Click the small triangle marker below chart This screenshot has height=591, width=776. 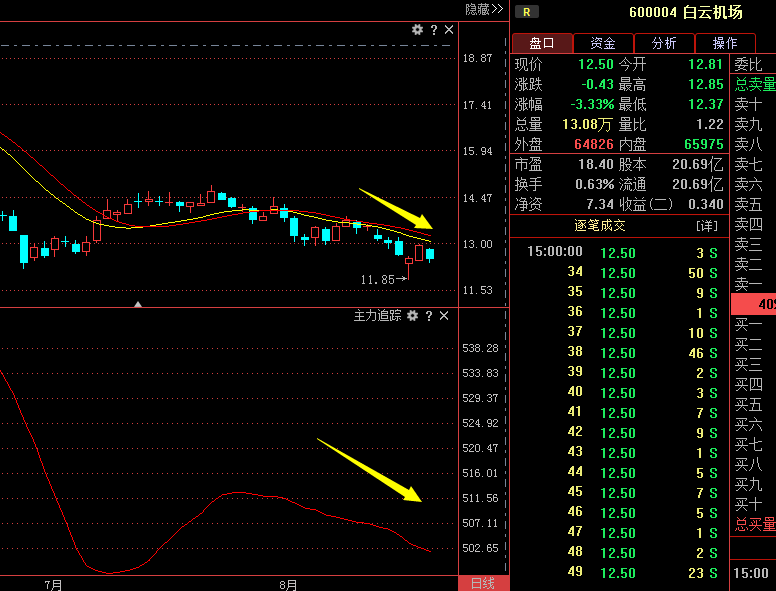pos(138,304)
